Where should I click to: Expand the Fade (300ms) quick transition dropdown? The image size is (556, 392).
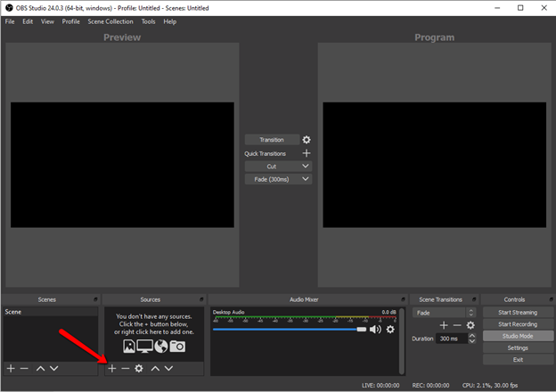click(306, 179)
